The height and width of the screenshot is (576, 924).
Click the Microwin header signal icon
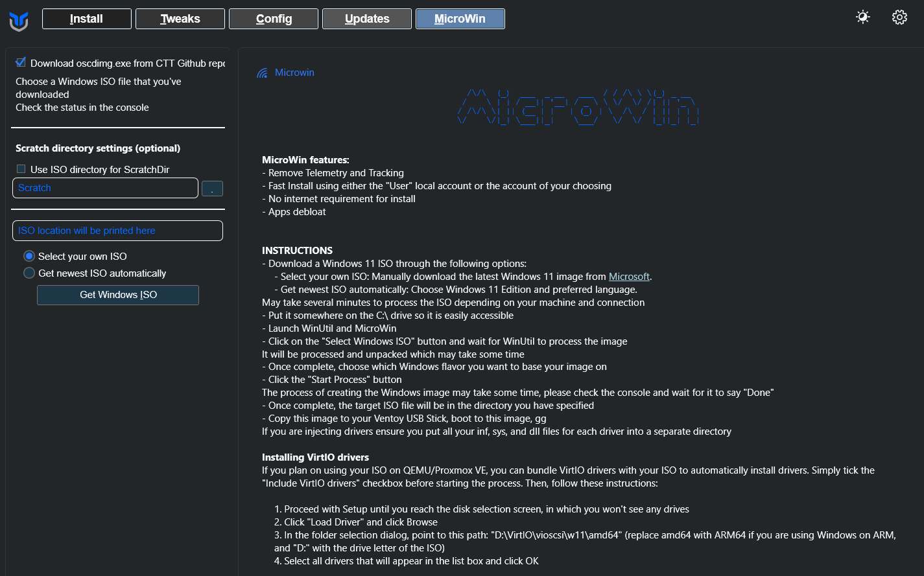(x=262, y=73)
